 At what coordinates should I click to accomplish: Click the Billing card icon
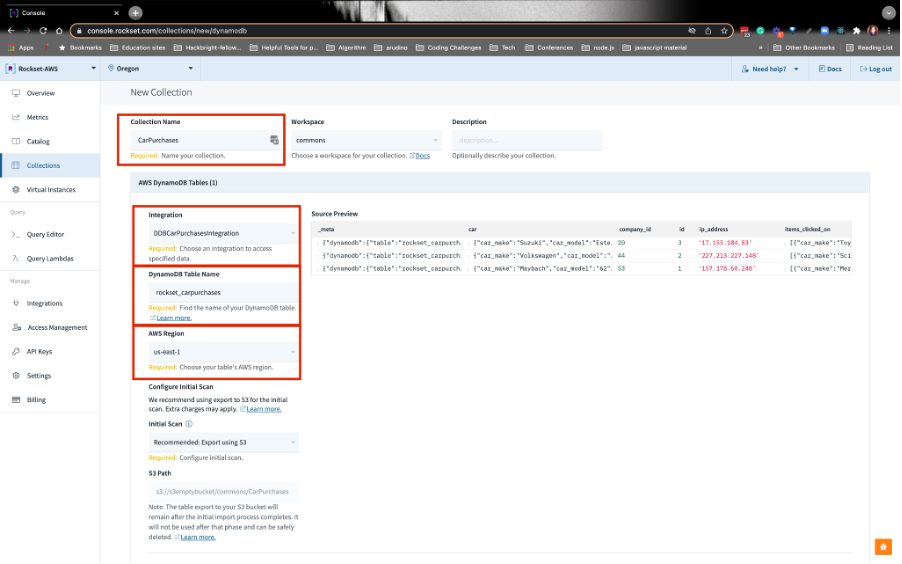(x=16, y=400)
